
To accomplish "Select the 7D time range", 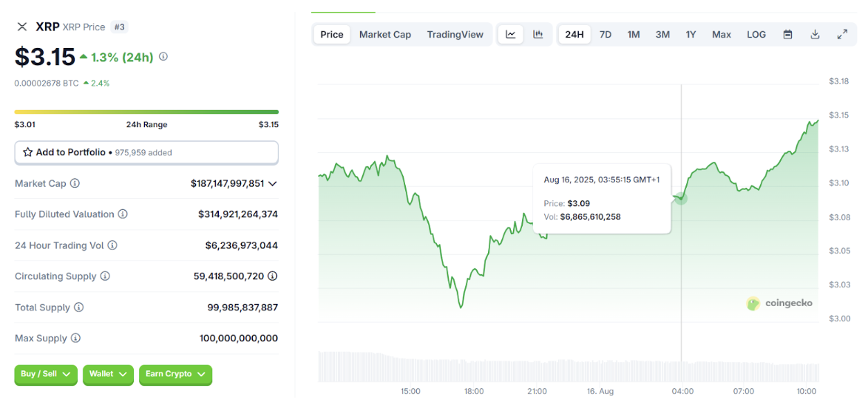I will (606, 34).
